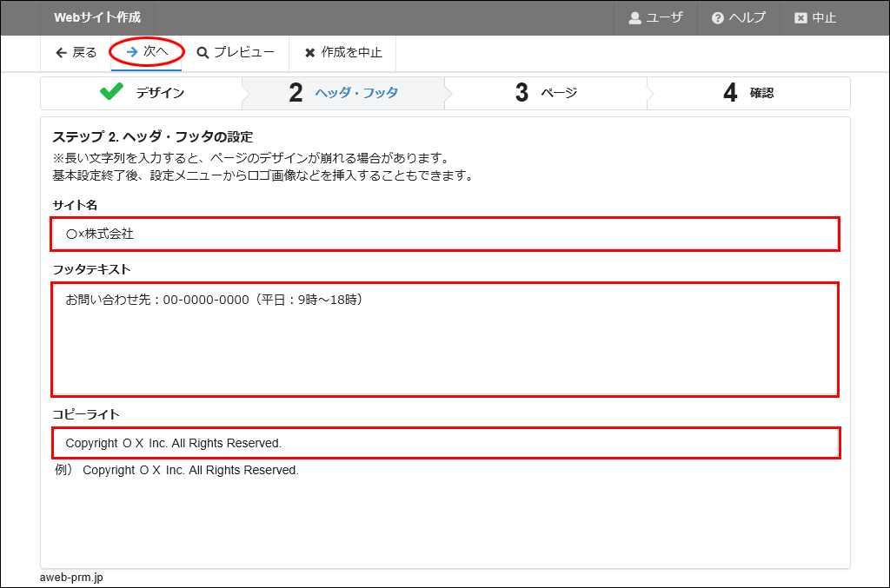890x588 pixels.
Task: Focus the サイト名 input field
Action: [x=445, y=235]
